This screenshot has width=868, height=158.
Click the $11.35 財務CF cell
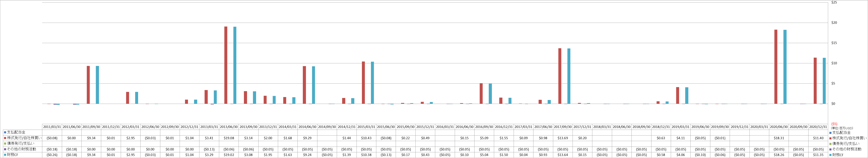[x=818, y=155]
